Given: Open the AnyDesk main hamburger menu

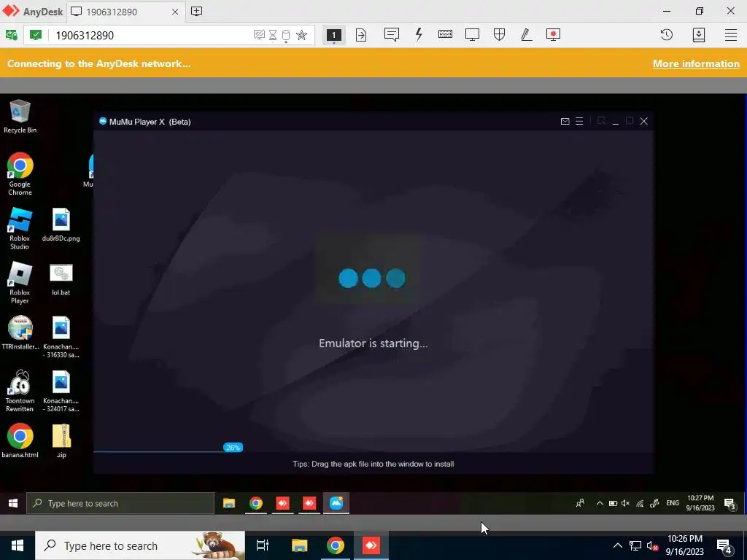Looking at the screenshot, I should pyautogui.click(x=731, y=35).
